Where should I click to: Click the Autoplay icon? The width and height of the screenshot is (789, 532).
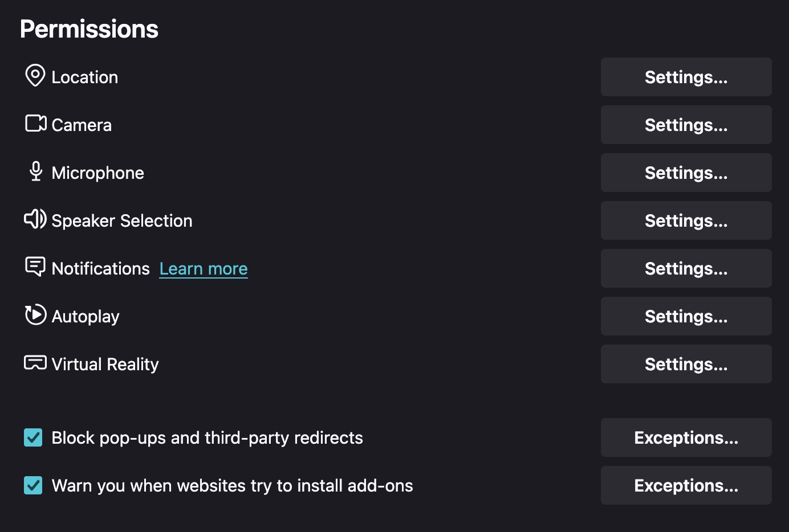pos(35,315)
